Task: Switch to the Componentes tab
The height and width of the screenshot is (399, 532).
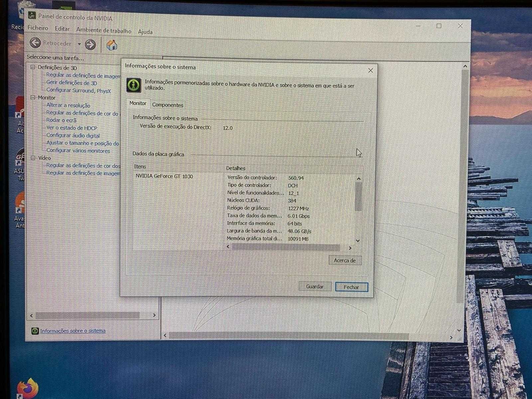Action: [x=168, y=105]
